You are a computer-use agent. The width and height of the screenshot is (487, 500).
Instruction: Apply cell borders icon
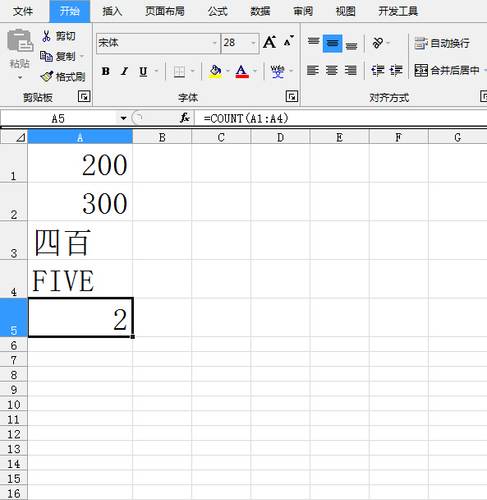(x=179, y=71)
